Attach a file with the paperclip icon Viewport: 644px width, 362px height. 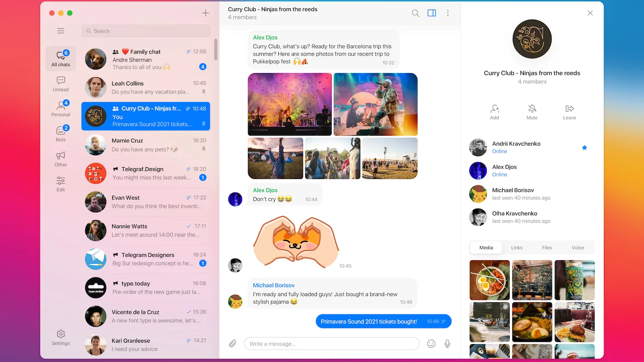pyautogui.click(x=232, y=343)
